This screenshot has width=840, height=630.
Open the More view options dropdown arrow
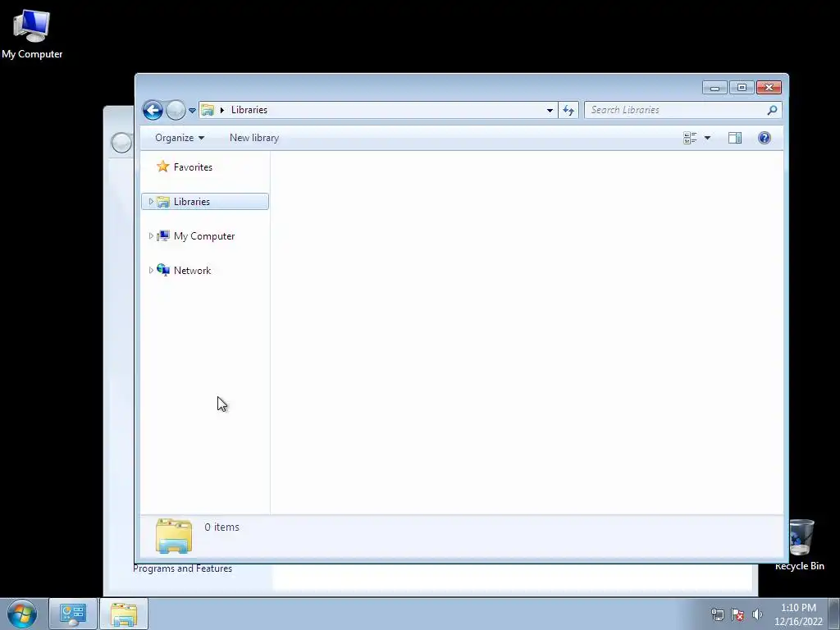707,138
